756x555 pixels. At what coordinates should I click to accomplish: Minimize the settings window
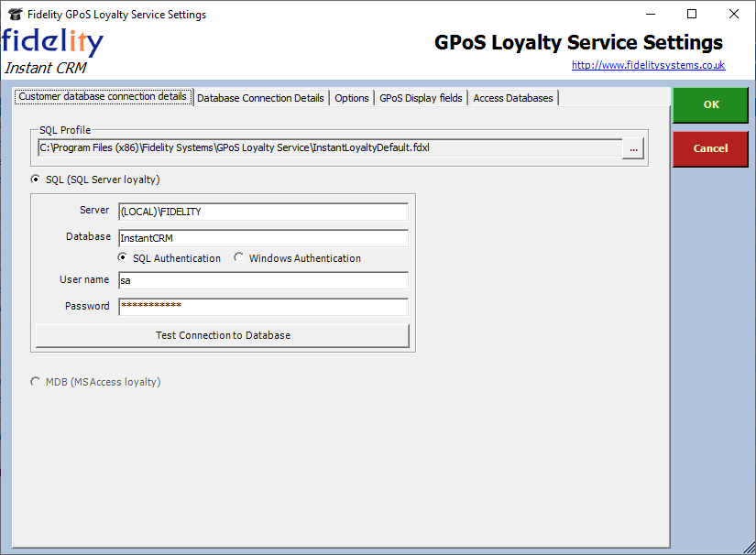pyautogui.click(x=651, y=14)
